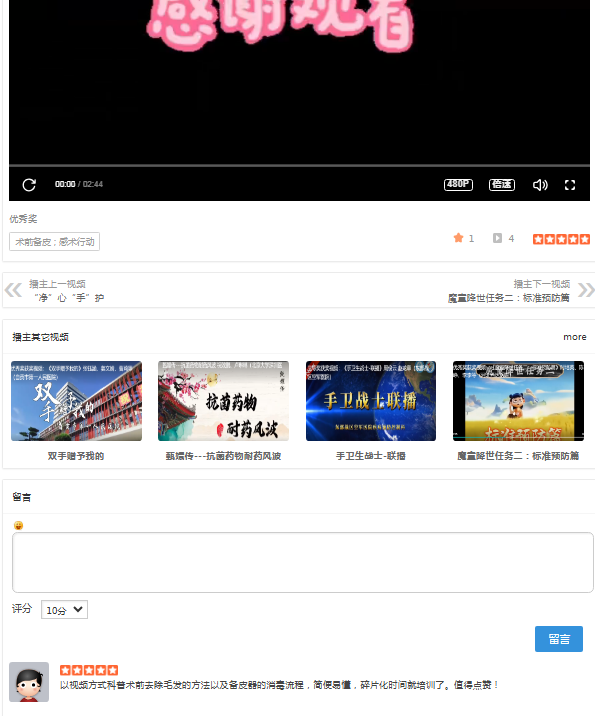Click the video time display 00:00
The height and width of the screenshot is (716, 595).
point(65,184)
